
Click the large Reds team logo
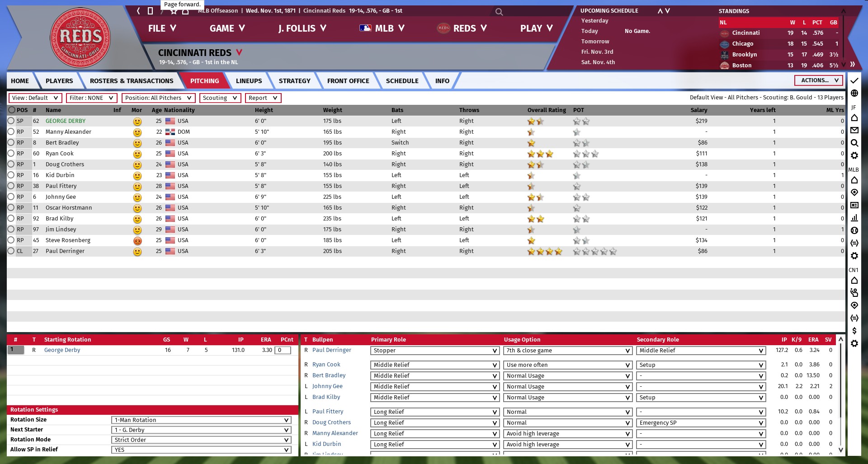coord(80,37)
